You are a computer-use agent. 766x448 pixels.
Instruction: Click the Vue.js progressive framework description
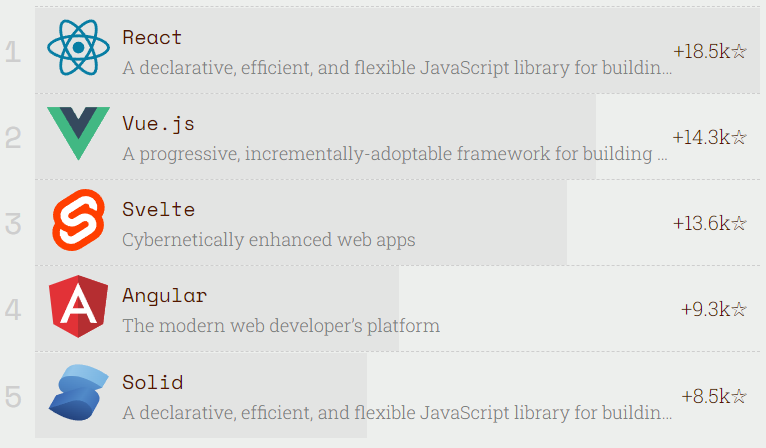point(395,154)
